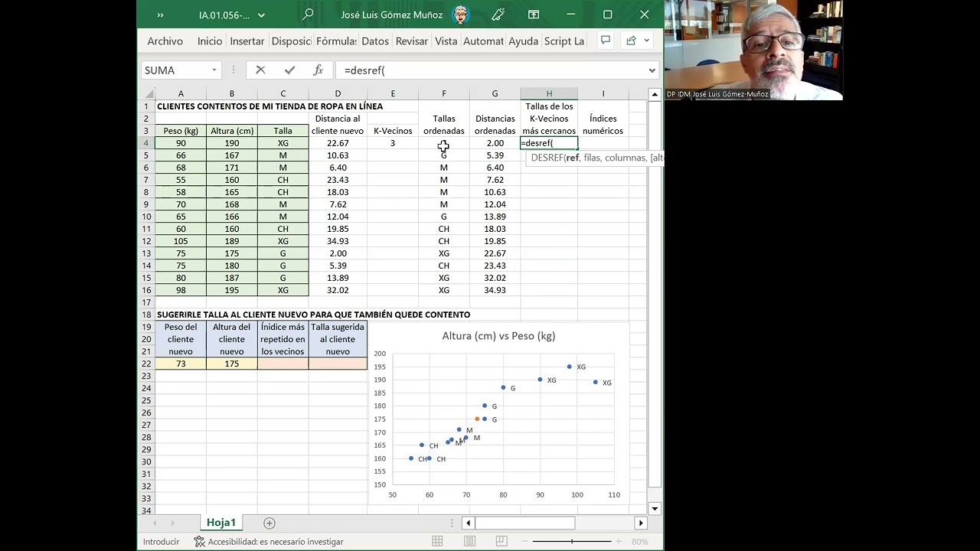This screenshot has width=980, height=551.
Task: Check the accessibility status icon
Action: tap(200, 541)
